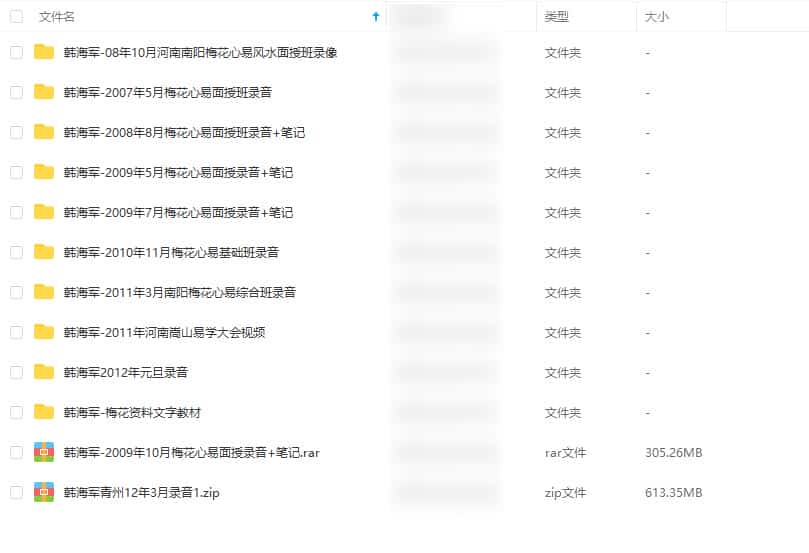809x553 pixels.
Task: Click folder icon beside 韩海军-2007年5月梅花心易面授班录音
Action: [x=44, y=92]
